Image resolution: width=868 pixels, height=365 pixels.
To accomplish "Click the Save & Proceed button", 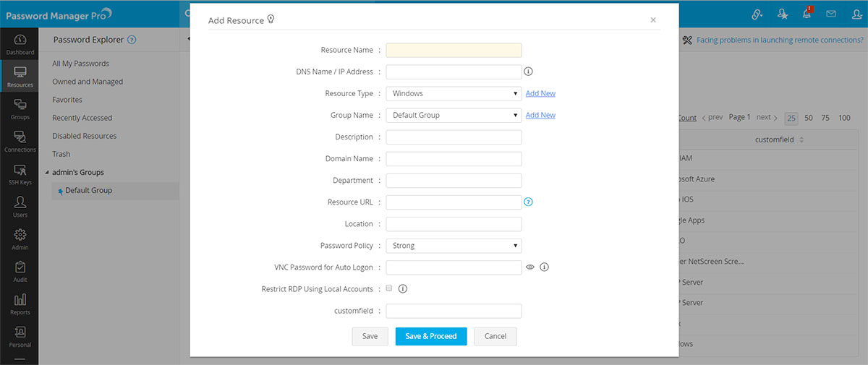I will [431, 336].
